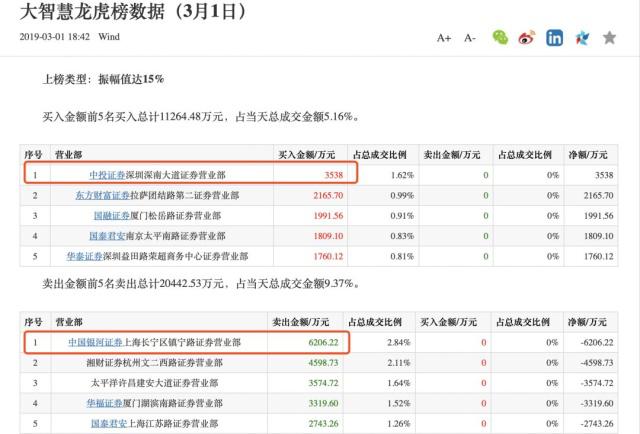The image size is (640, 434).
Task: Click the percentage 1.26% cell
Action: click(399, 424)
